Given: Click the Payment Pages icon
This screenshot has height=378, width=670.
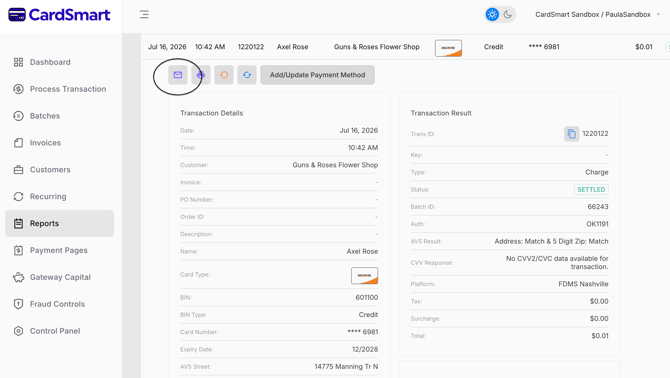Looking at the screenshot, I should coord(18,251).
